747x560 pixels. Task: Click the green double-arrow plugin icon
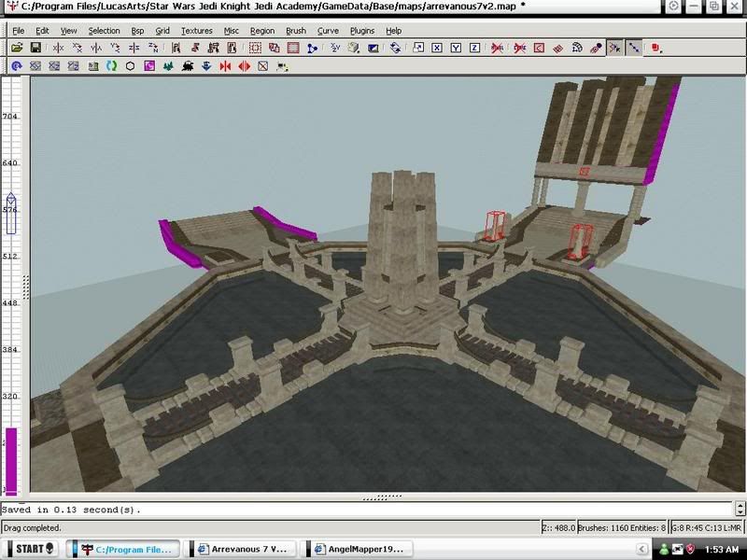(111, 66)
